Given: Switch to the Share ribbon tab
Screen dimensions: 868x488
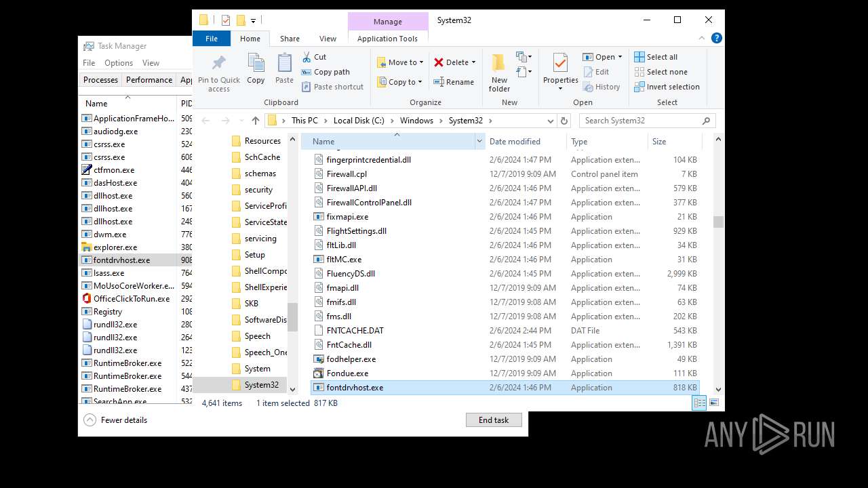Looking at the screenshot, I should (290, 39).
